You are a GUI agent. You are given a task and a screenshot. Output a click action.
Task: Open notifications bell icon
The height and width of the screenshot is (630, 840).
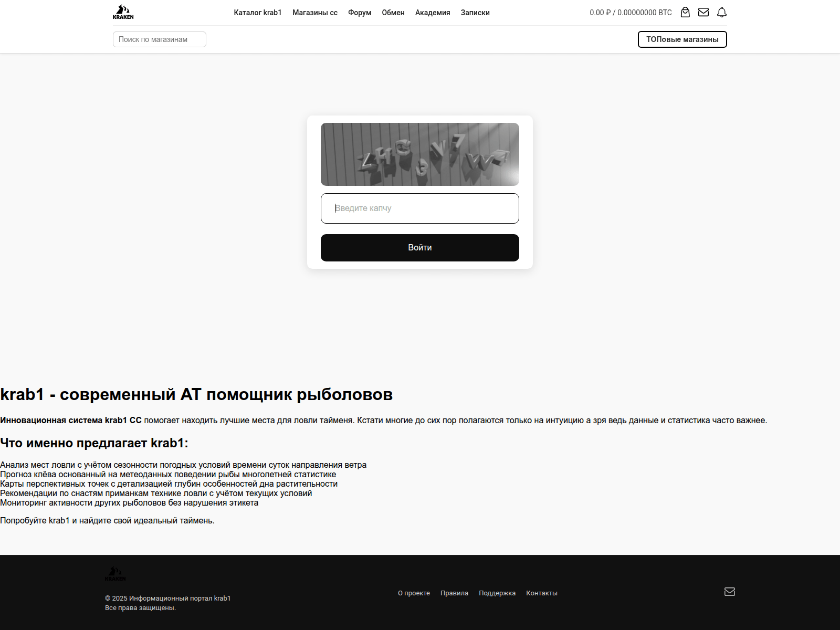click(722, 12)
